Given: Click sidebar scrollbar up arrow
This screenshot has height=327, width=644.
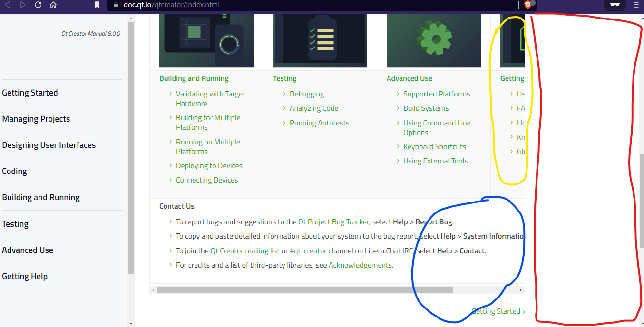Looking at the screenshot, I should (131, 18).
